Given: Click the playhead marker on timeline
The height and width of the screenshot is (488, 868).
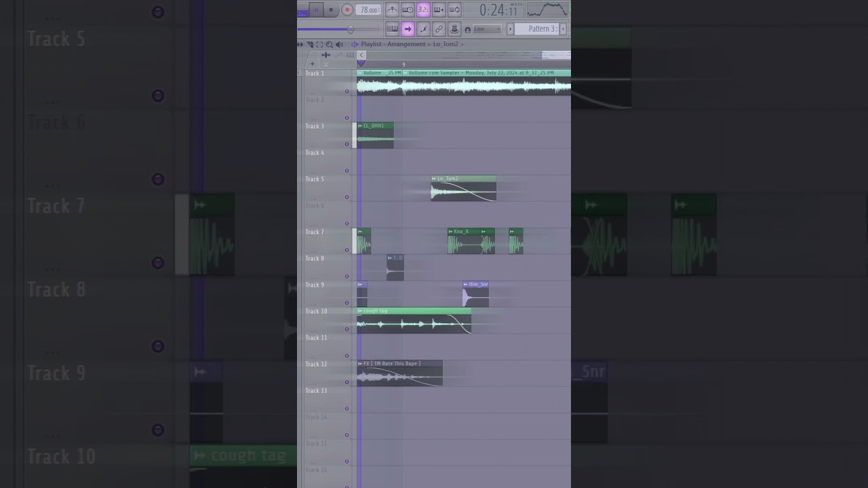Looking at the screenshot, I should [x=361, y=63].
